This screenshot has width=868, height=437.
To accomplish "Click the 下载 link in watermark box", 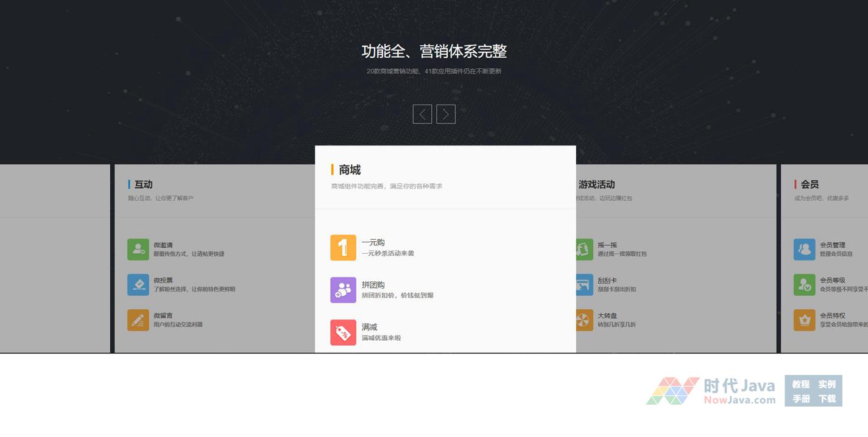I will pyautogui.click(x=827, y=399).
